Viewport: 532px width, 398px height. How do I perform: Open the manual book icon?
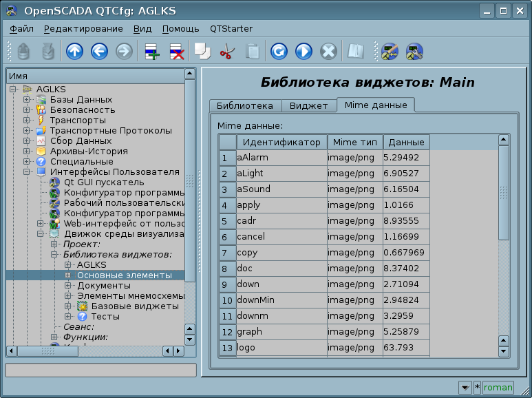(x=355, y=52)
